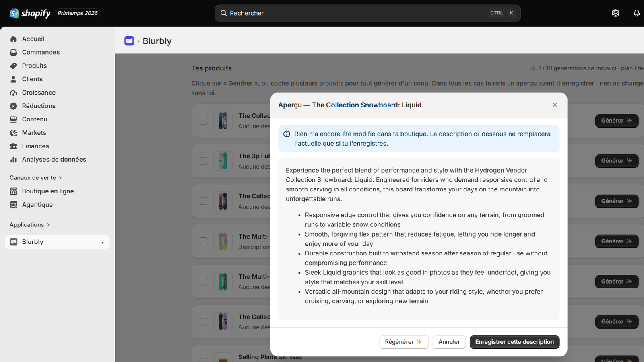Click the Analyses de données chart icon
Screen dimensions: 644x362
(x=14, y=160)
